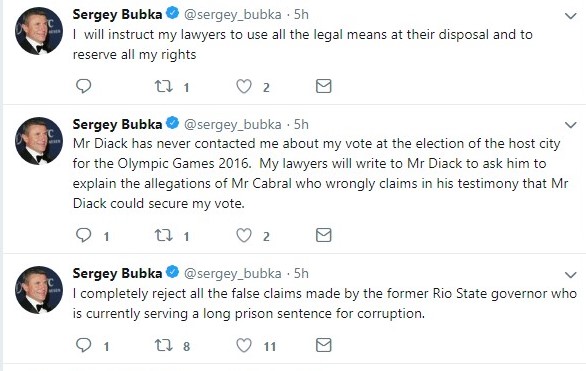
Task: Open Sergey Bubka's profile name on first tweet
Action: [117, 15]
